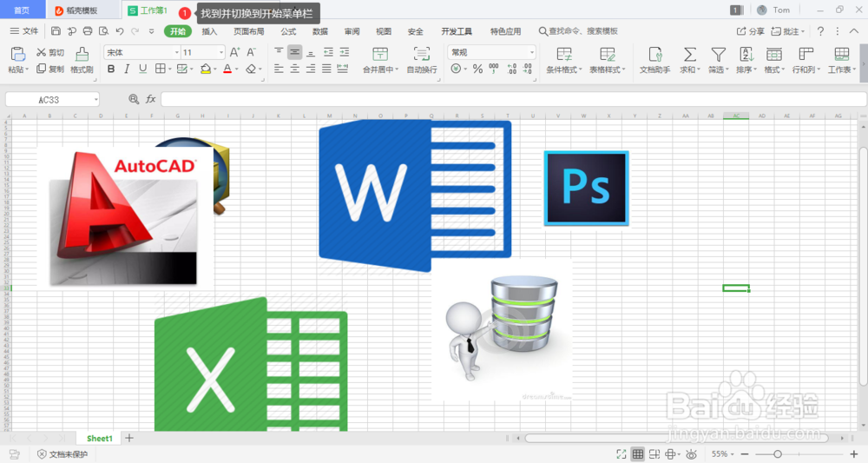Click the Paste clipboard icon

coord(17,54)
